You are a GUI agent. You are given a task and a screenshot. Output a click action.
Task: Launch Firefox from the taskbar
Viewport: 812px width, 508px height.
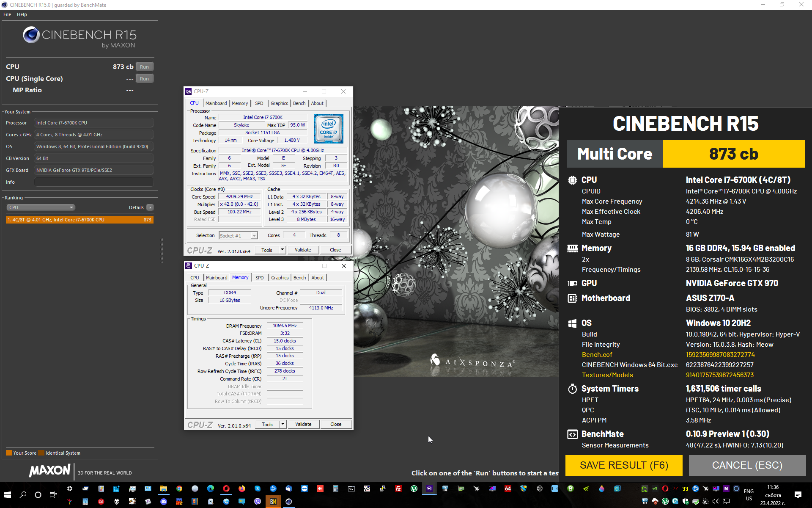(x=242, y=489)
